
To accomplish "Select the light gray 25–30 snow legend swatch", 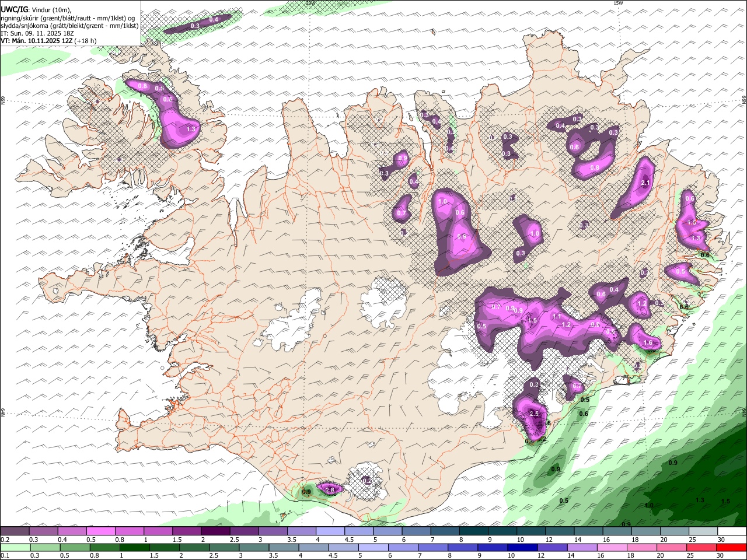I will 703,531.
